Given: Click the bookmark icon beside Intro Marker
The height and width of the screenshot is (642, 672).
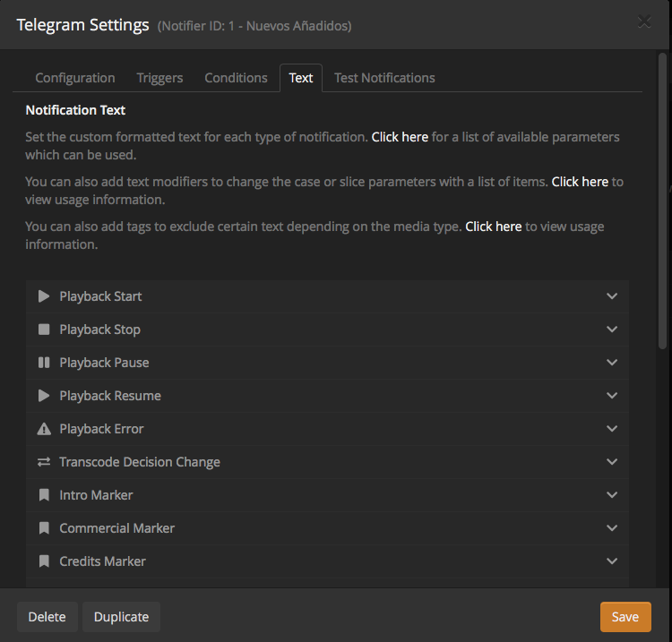Looking at the screenshot, I should click(44, 495).
